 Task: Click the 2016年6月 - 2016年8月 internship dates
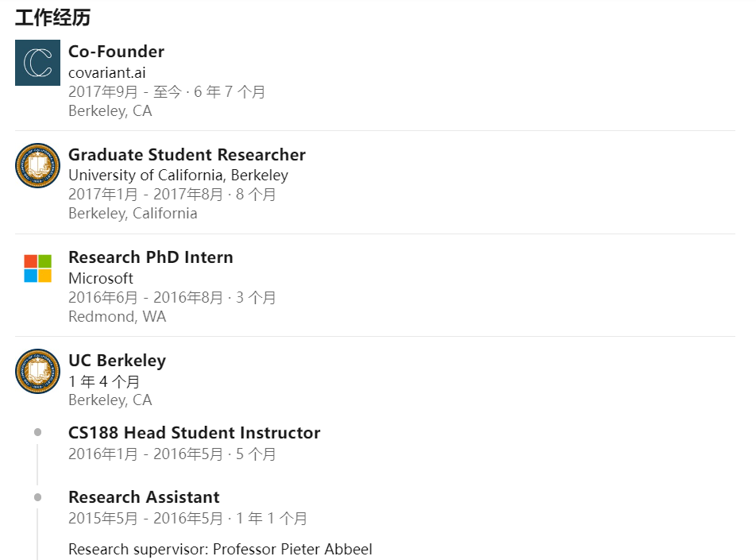[x=145, y=297]
